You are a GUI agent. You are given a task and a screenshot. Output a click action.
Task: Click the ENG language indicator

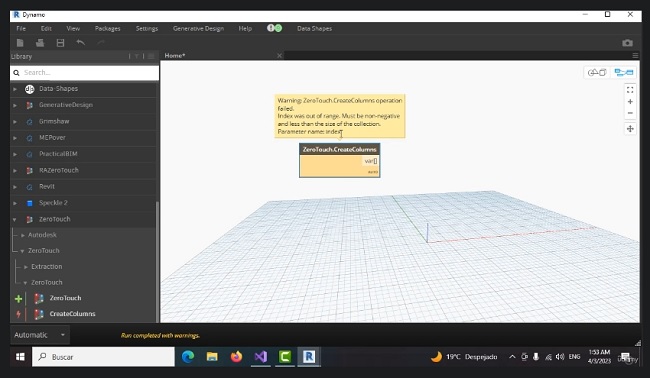click(574, 356)
